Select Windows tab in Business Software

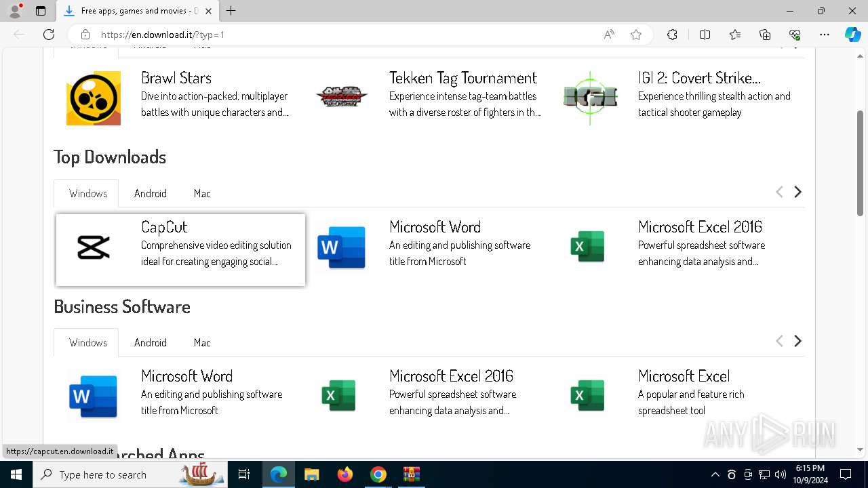[86, 342]
